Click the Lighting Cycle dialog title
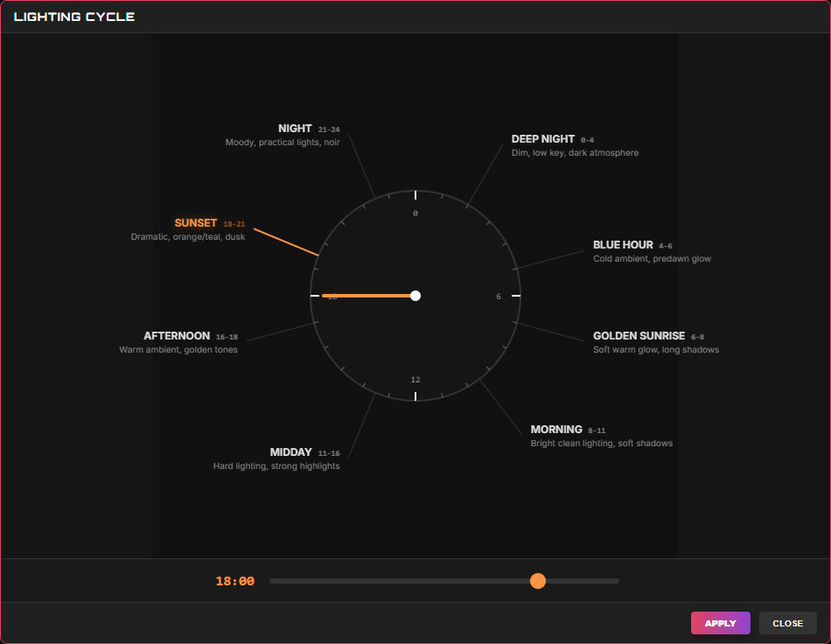 click(x=74, y=17)
